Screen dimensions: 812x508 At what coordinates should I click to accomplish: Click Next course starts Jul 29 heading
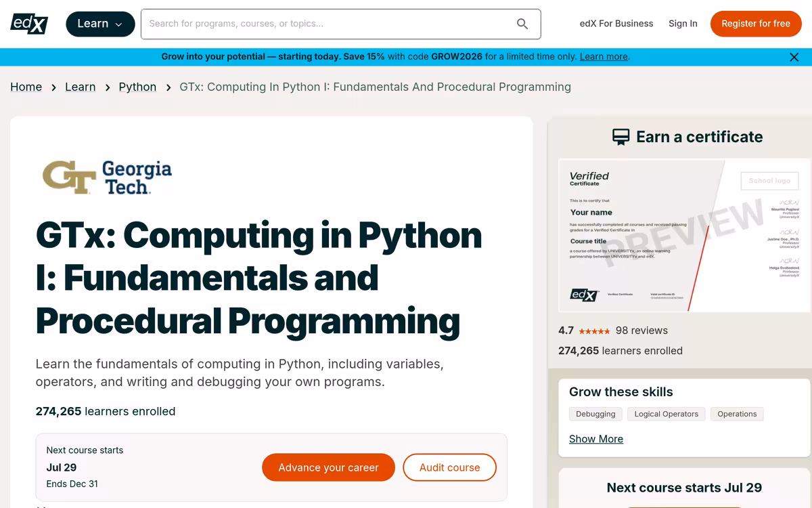pyautogui.click(x=684, y=488)
